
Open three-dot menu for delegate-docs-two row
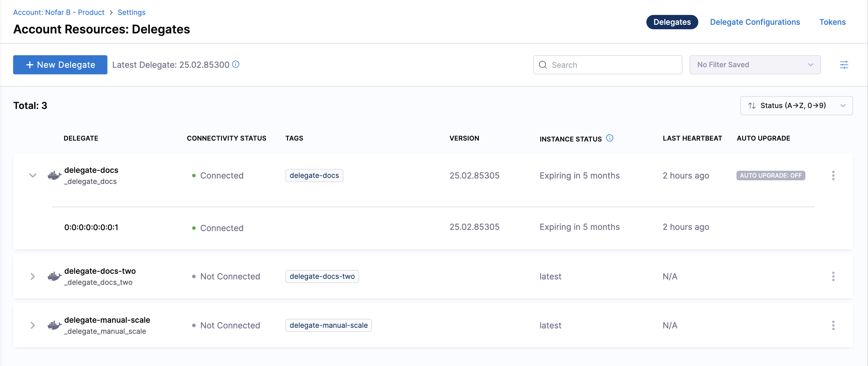click(833, 276)
